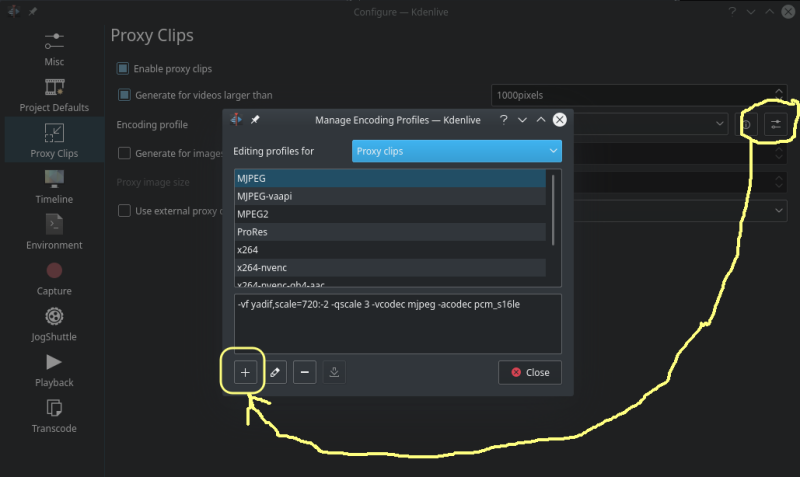Click the images size stepper arrows
The width and height of the screenshot is (800, 477).
(779, 153)
